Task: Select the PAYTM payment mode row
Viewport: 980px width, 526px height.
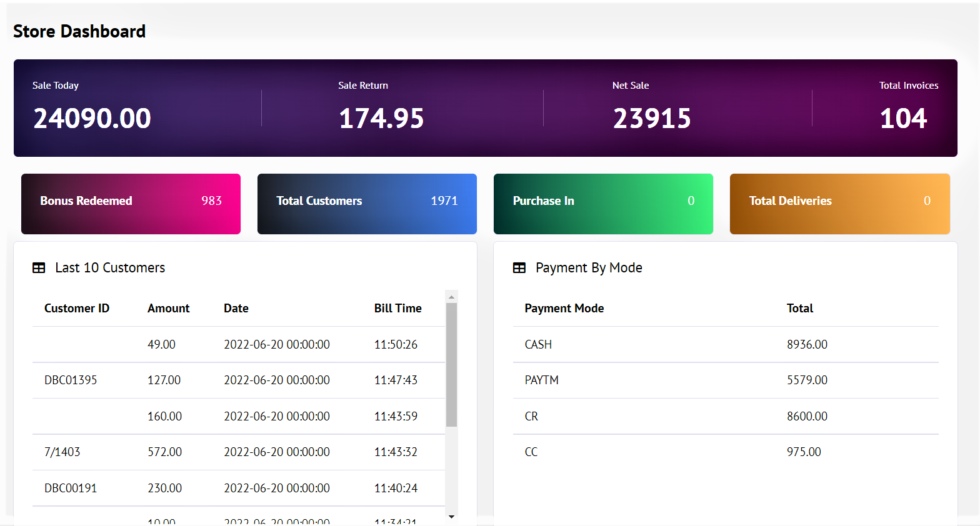Action: coord(726,380)
